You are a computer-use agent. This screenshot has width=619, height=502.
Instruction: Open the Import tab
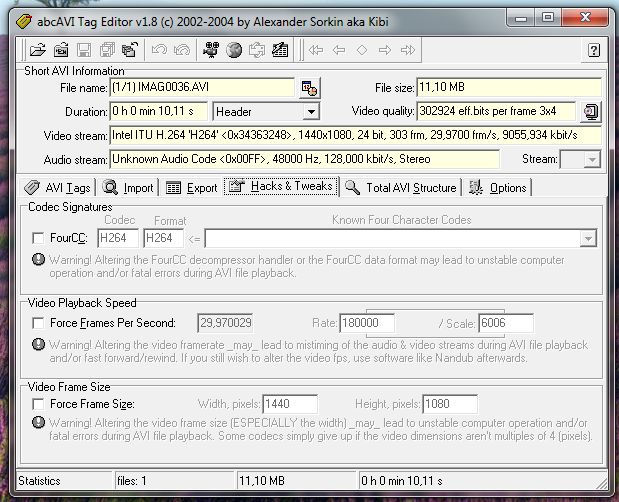click(128, 187)
